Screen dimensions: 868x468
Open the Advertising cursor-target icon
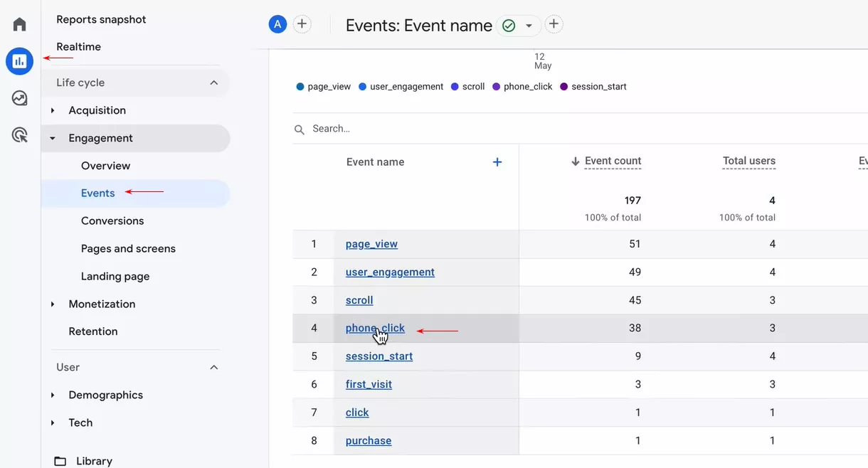pos(19,134)
